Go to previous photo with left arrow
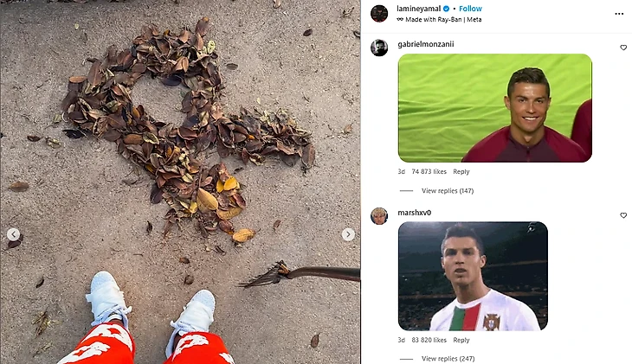Image resolution: width=632 pixels, height=364 pixels. 13,234
